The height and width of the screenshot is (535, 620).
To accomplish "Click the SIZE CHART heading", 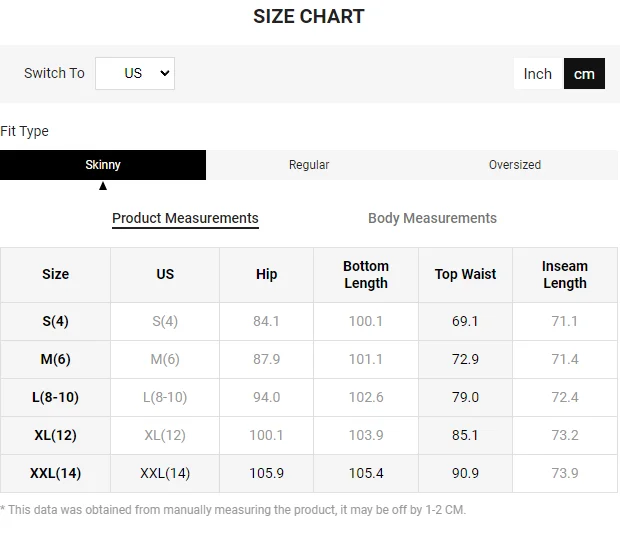I will pos(309,16).
